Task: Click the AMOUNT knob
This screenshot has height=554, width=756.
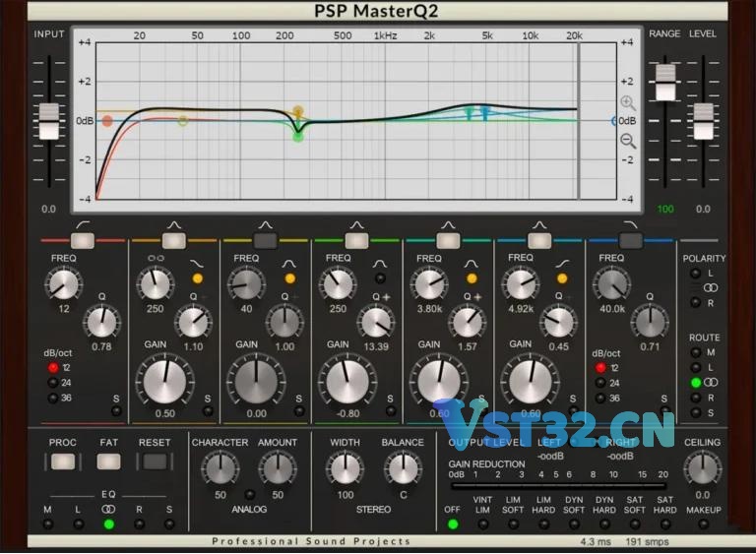Action: [278, 468]
